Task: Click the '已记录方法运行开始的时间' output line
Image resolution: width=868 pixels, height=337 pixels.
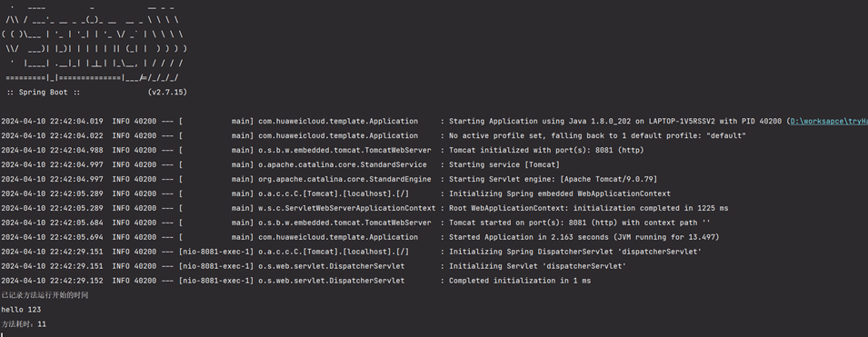Action: (45, 295)
